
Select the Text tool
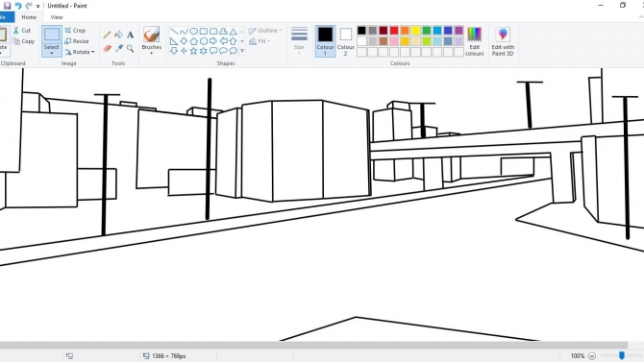[130, 35]
